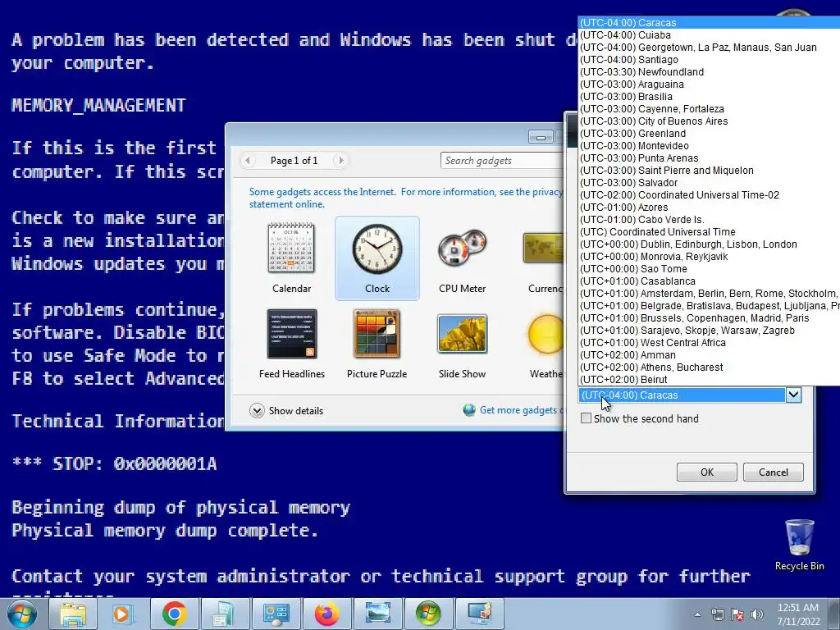Open the privacy statement online link
Screen dimensions: 840x630
[x=406, y=198]
